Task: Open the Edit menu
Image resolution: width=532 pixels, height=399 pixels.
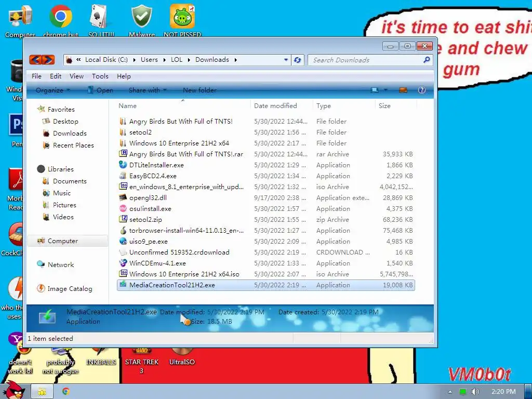Action: [56, 76]
